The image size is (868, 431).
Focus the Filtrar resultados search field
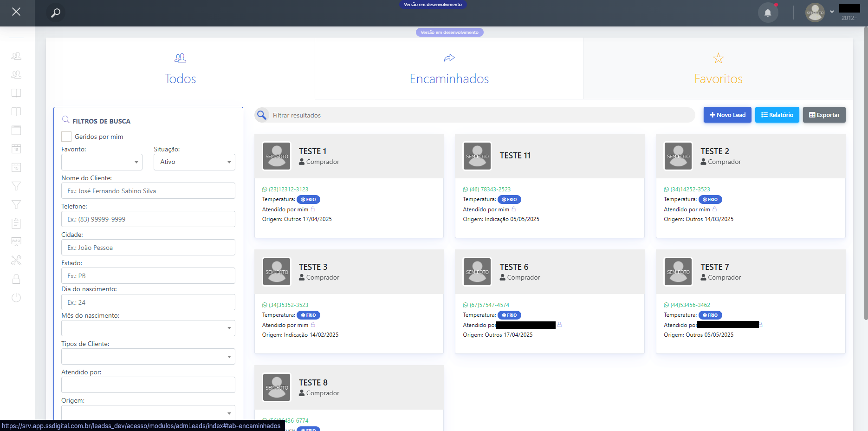point(480,115)
